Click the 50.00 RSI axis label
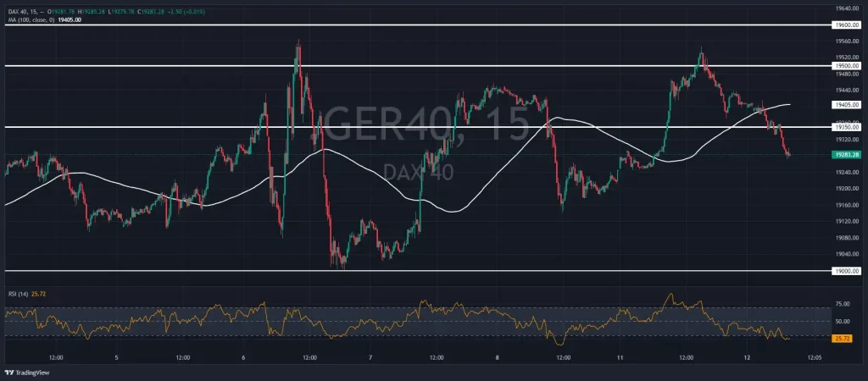This screenshot has height=381, width=868. (843, 321)
